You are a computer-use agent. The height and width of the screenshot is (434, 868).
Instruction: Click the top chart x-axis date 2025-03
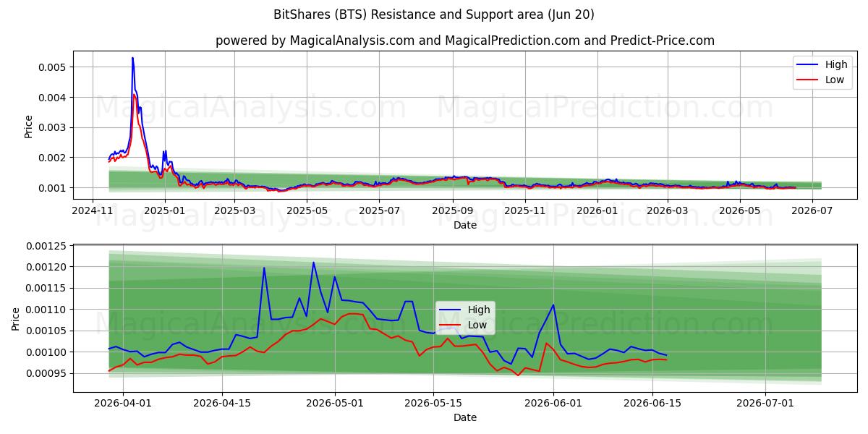point(235,210)
